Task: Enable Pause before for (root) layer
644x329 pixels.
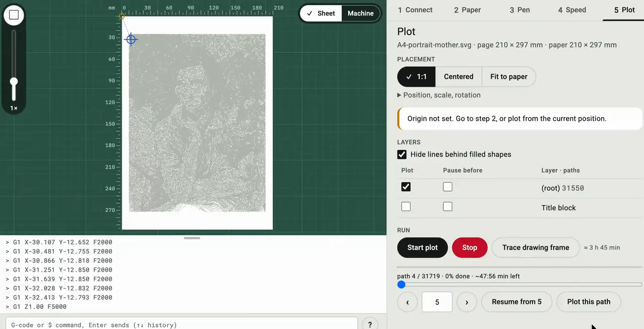Action: pos(448,187)
